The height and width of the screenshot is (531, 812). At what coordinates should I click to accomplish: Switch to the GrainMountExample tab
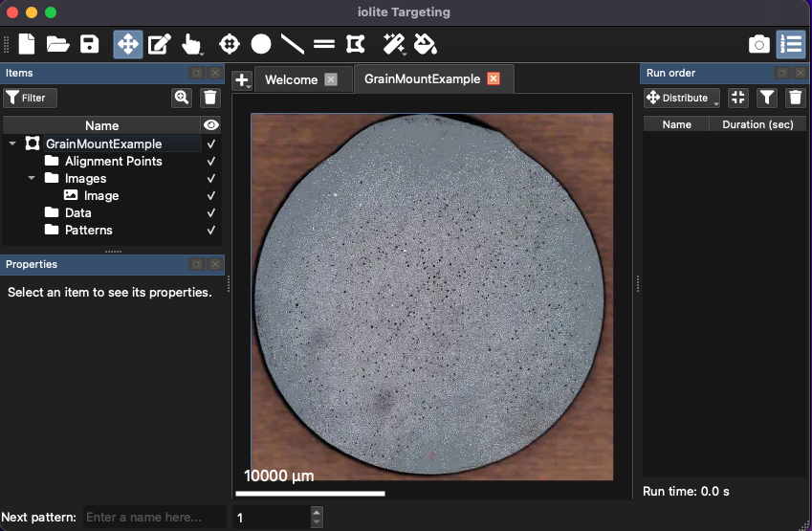pos(422,78)
